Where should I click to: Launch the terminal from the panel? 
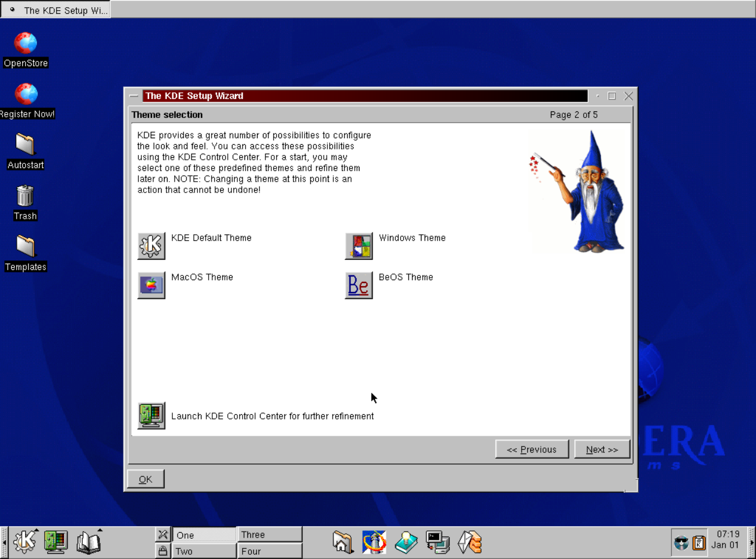point(438,542)
